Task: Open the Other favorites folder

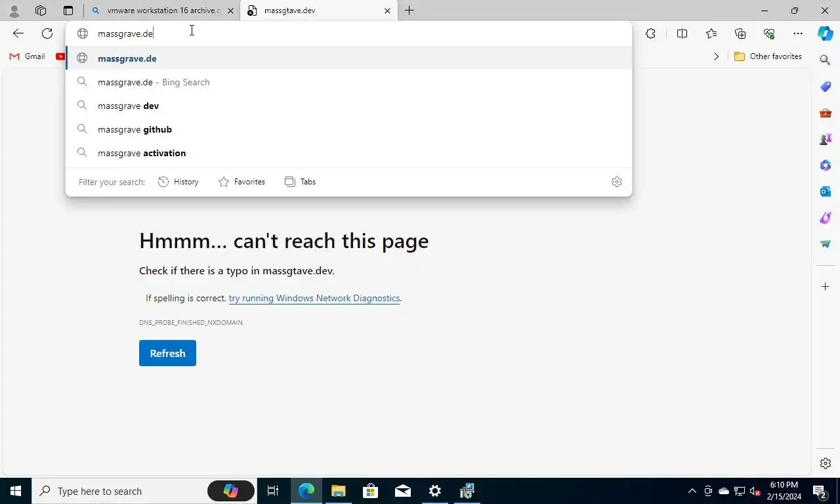Action: [768, 56]
